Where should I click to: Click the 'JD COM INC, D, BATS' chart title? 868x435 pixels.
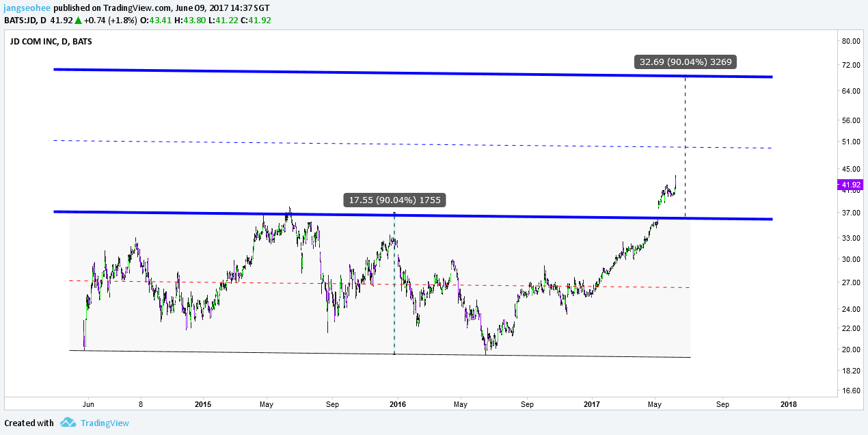[51, 41]
